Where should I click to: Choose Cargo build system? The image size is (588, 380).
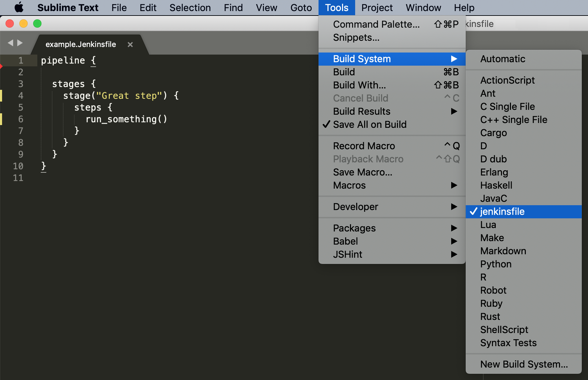[524, 133]
